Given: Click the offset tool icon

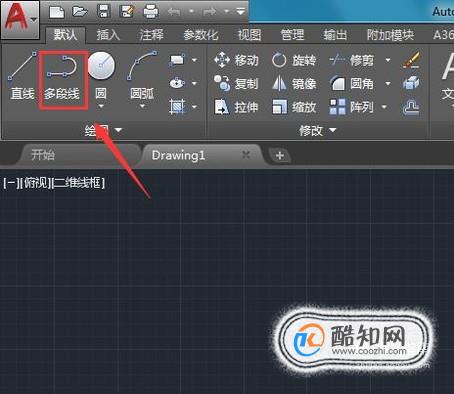Looking at the screenshot, I should pos(411,107).
